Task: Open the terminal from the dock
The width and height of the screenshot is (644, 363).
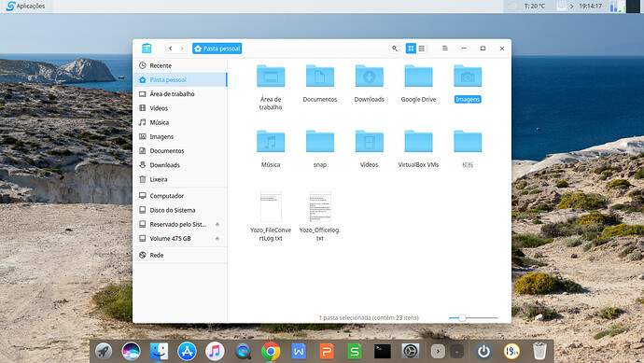Action: pos(383,352)
